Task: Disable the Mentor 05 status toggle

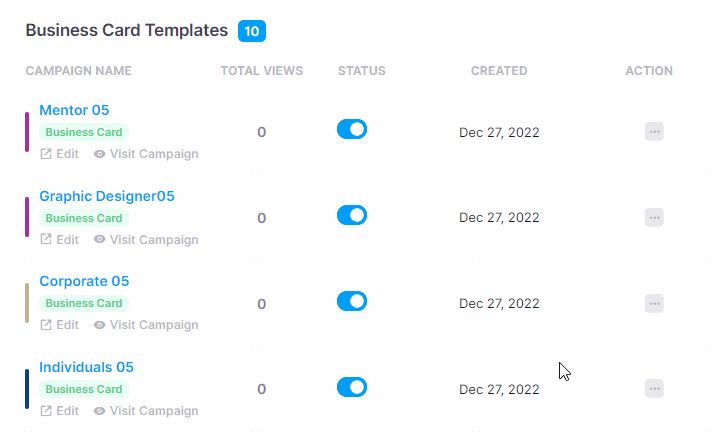Action: click(x=352, y=129)
